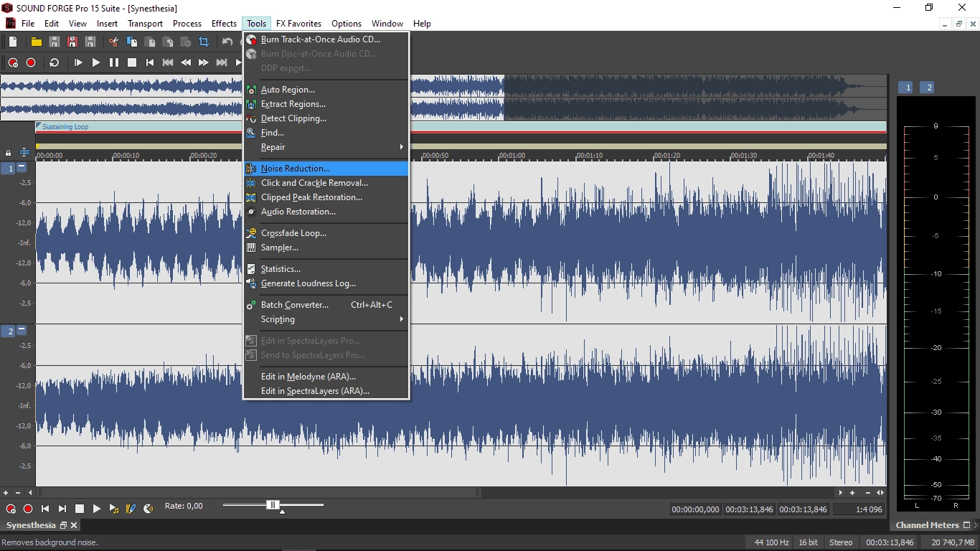
Task: Open the File menu
Action: click(28, 24)
